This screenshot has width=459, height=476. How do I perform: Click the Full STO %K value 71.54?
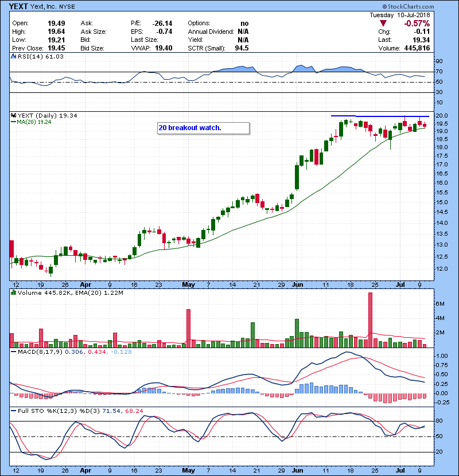click(111, 411)
